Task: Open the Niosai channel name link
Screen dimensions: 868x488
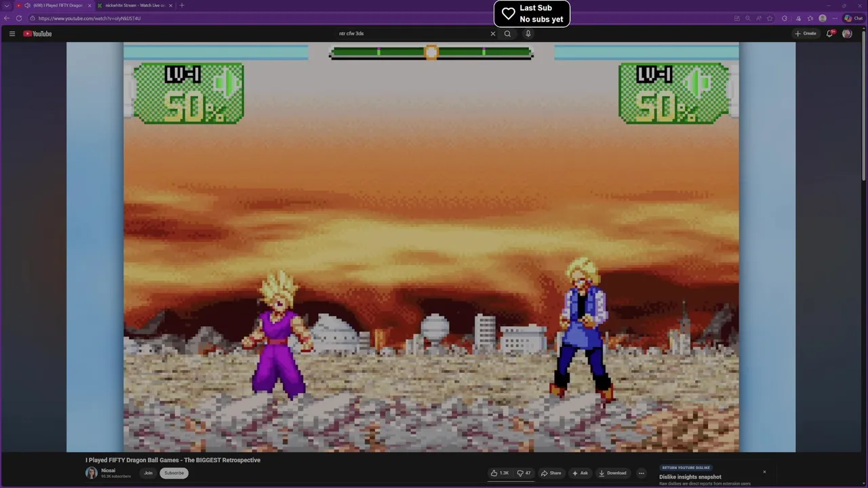Action: pos(108,470)
